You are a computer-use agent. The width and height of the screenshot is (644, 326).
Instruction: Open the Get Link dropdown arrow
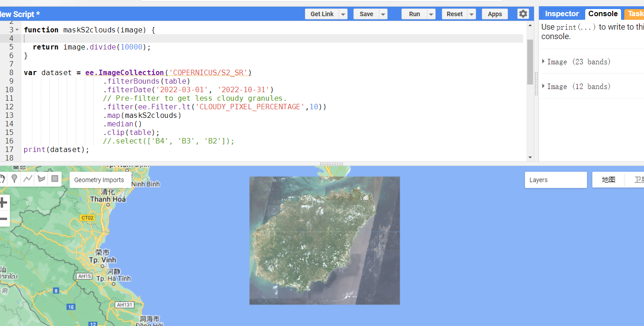pos(343,14)
